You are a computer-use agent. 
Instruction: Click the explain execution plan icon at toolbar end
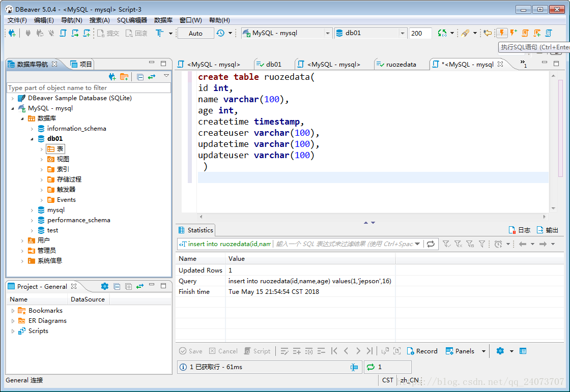point(549,33)
